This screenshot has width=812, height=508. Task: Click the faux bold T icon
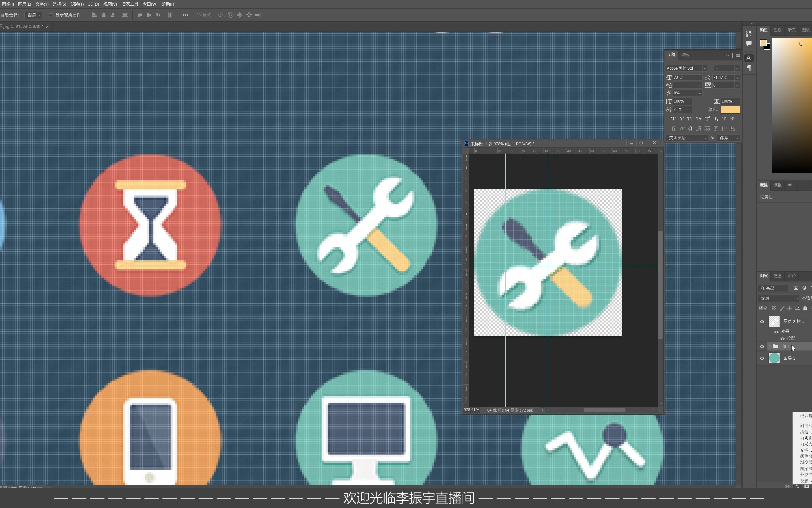(673, 119)
